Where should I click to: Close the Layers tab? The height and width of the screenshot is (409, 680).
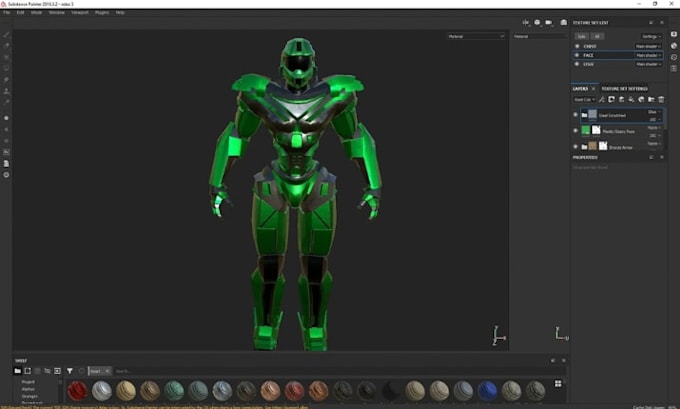[593, 88]
